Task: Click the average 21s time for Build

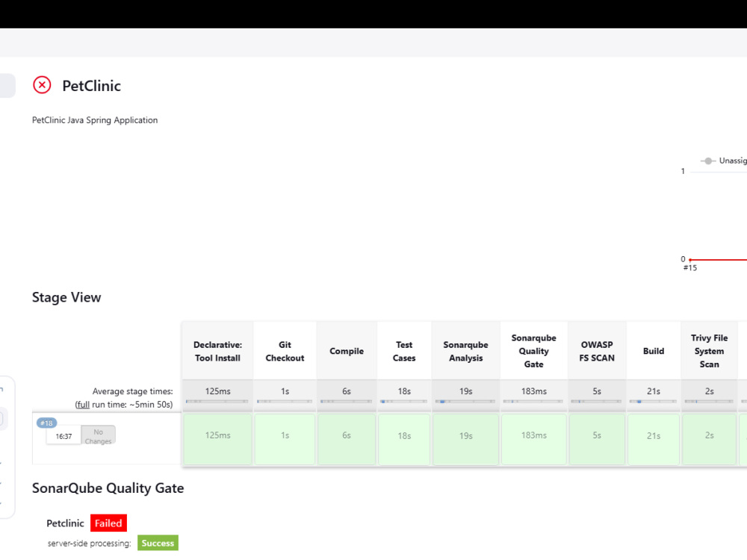Action: coord(654,391)
